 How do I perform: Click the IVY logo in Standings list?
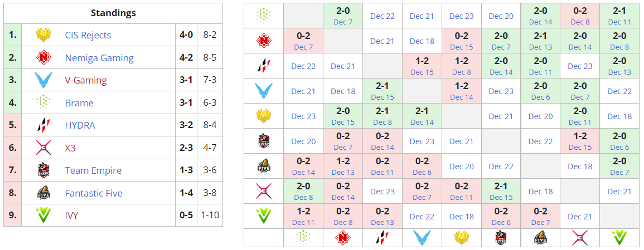(x=43, y=215)
